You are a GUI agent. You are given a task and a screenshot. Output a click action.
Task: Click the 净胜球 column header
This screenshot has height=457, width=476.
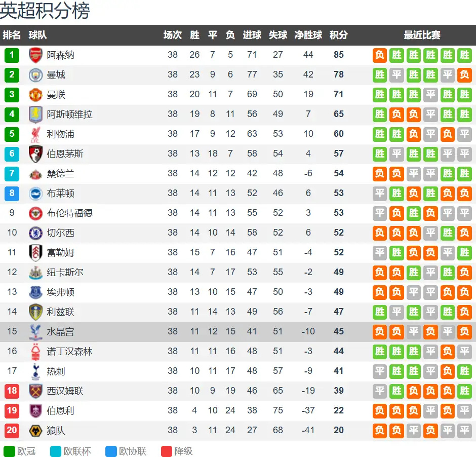tap(308, 35)
